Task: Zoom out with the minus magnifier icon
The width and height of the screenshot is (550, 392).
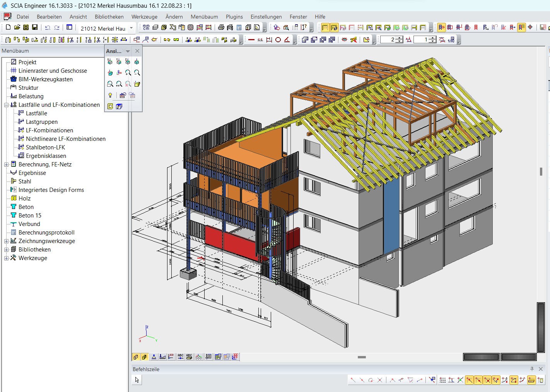Action: click(x=137, y=73)
